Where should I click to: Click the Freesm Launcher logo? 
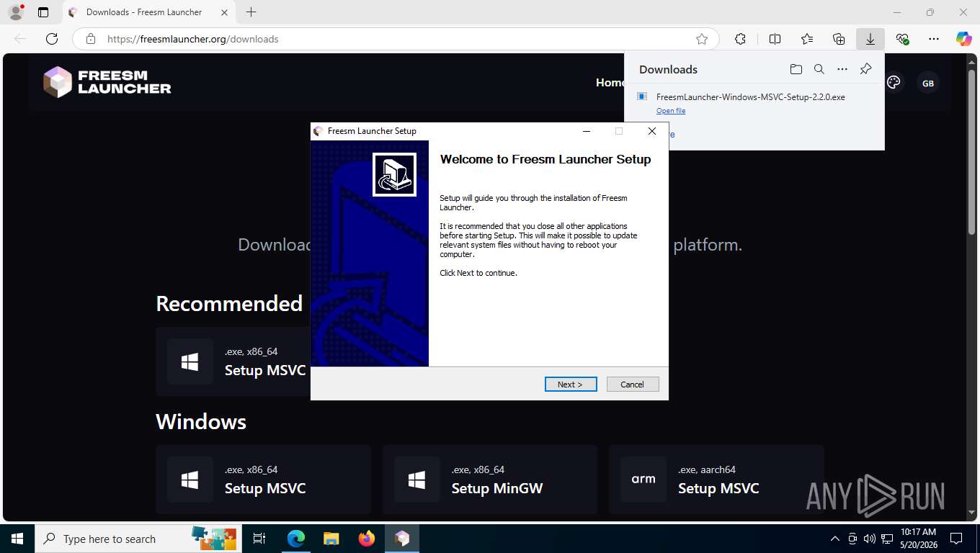point(107,82)
